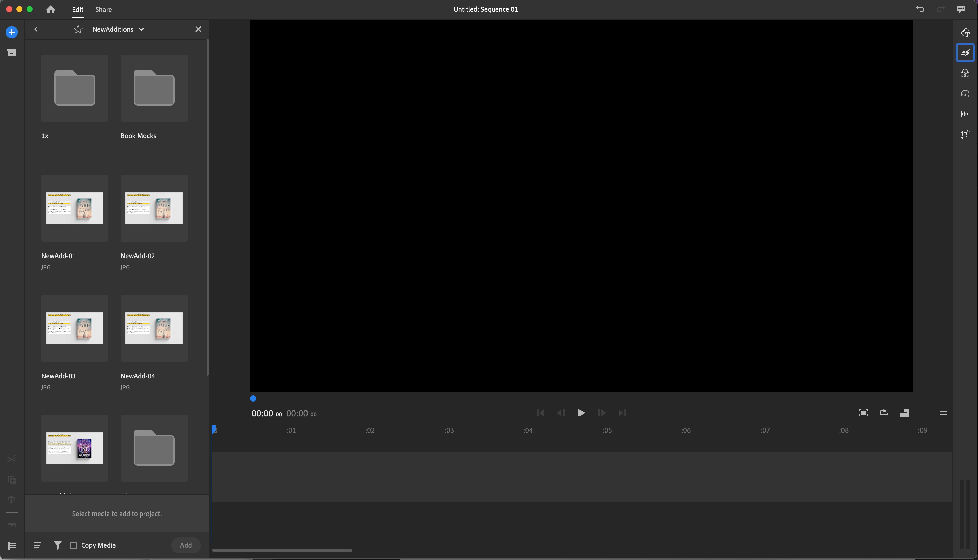
Task: Go back to the parent folder
Action: point(36,29)
